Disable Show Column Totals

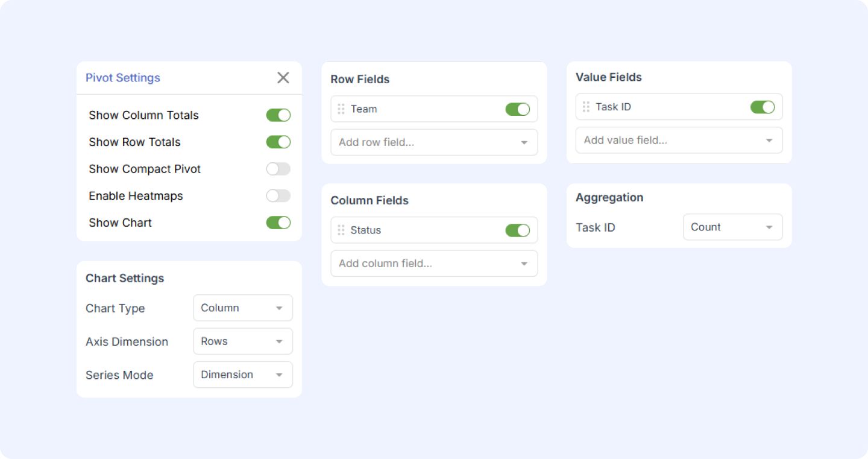278,115
